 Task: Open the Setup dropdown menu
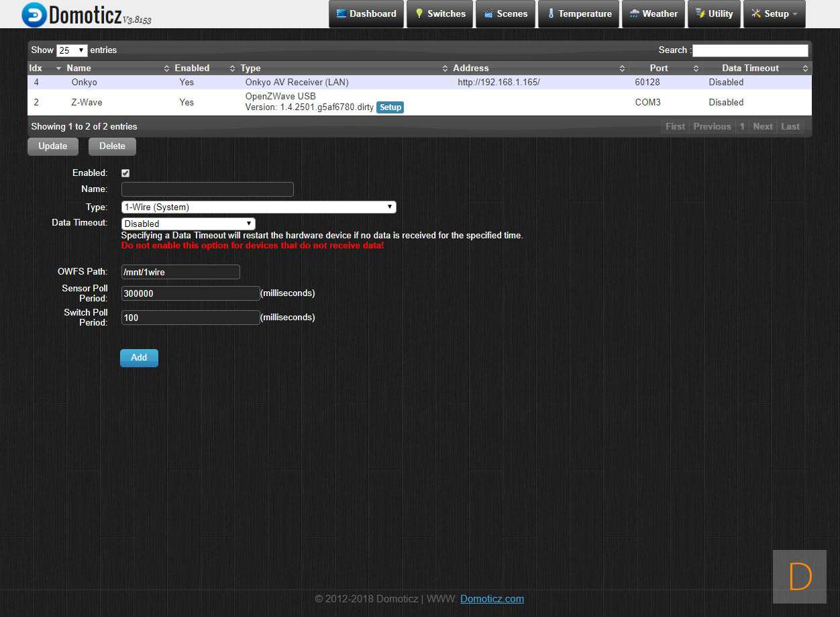(x=774, y=14)
